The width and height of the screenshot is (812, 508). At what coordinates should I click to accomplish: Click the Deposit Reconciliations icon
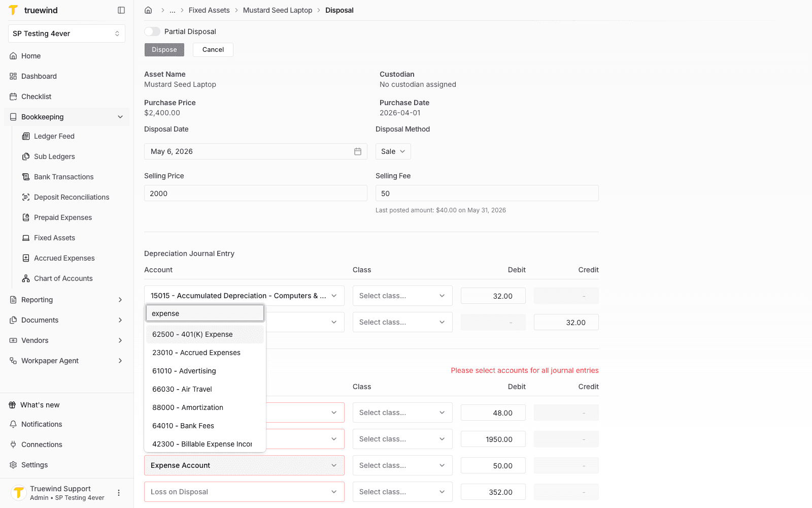[x=26, y=197]
